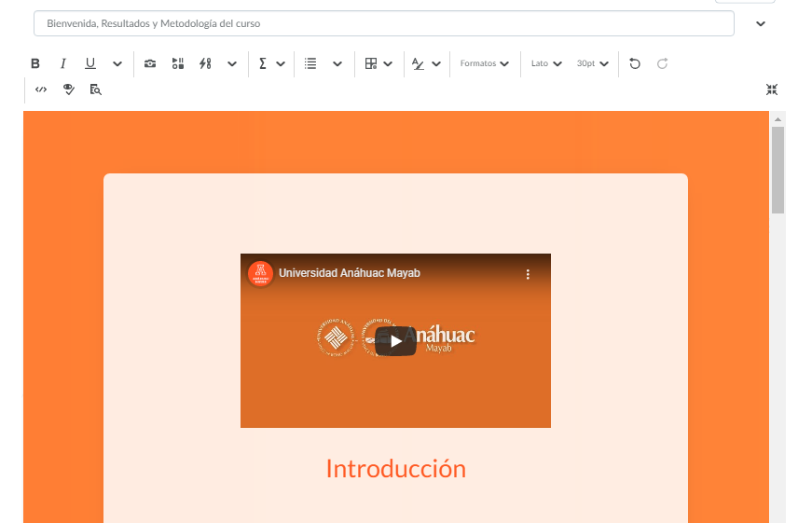The image size is (812, 523).
Task: Open the Lato font family dropdown
Action: pos(546,63)
